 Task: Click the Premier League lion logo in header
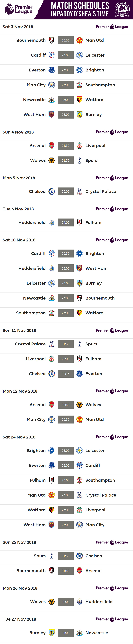click(9, 9)
